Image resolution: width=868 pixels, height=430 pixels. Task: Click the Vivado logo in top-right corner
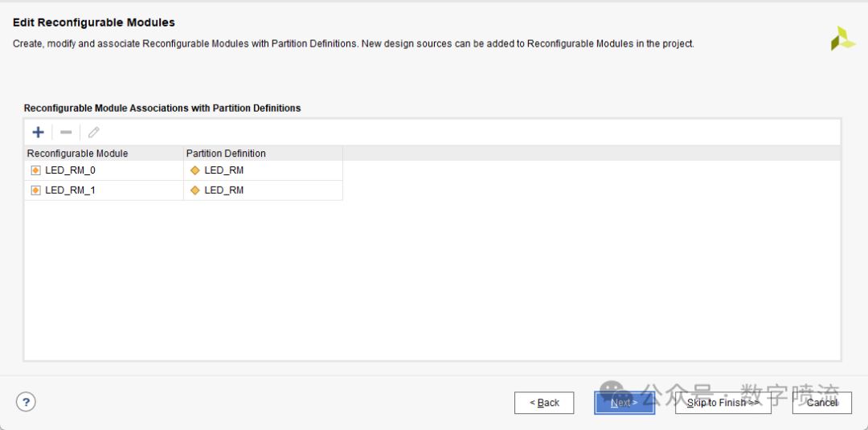(x=842, y=39)
